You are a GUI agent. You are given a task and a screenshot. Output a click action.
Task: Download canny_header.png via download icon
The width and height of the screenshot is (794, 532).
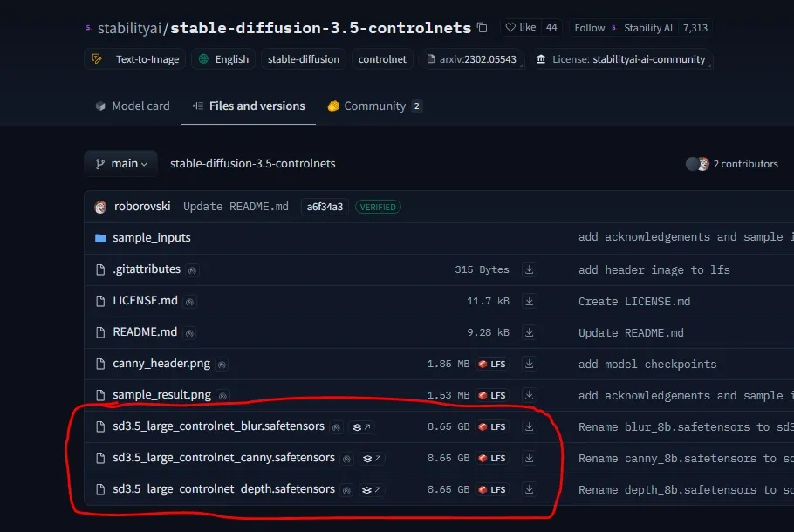point(529,364)
